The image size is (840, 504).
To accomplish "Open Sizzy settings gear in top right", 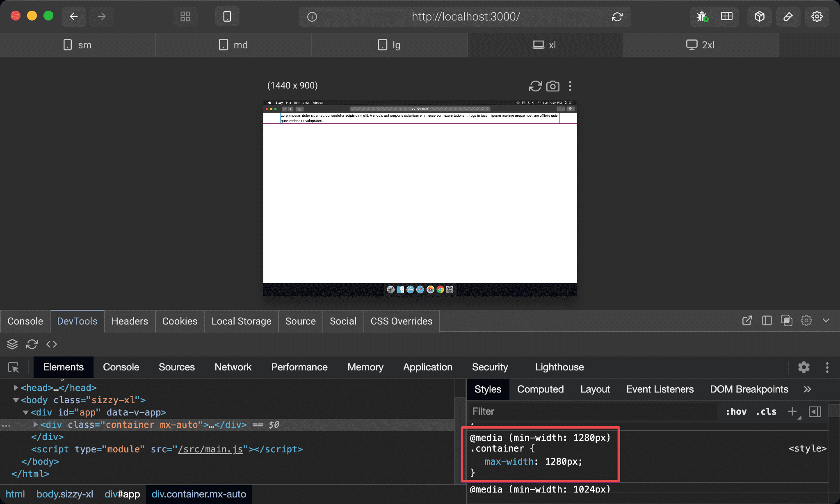I will (x=817, y=17).
